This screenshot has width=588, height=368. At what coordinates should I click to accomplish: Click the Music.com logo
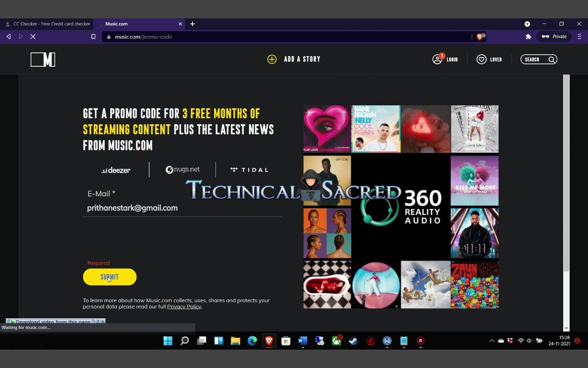(x=43, y=59)
